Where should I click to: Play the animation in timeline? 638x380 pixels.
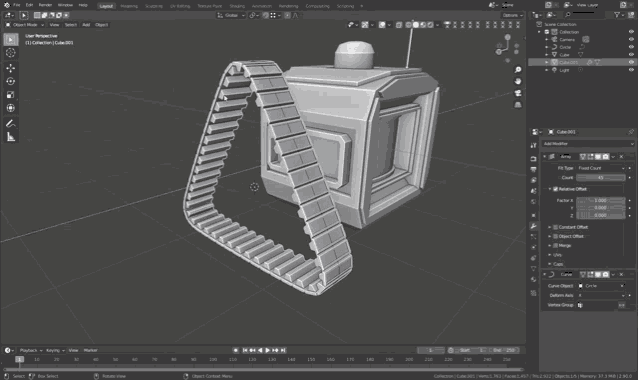(267, 350)
